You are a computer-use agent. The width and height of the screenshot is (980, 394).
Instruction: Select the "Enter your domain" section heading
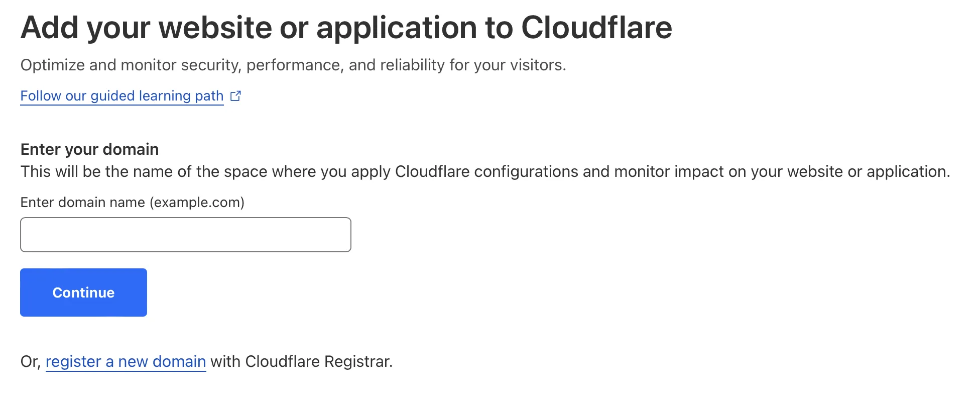tap(89, 149)
